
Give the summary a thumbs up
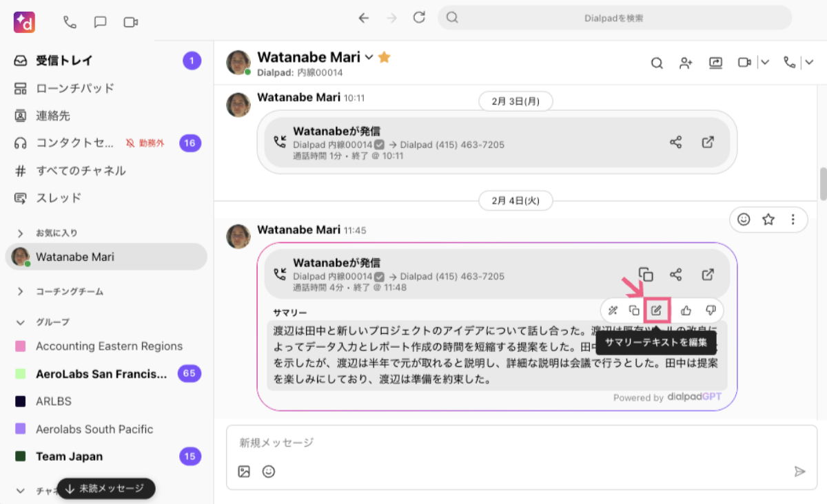[686, 311]
